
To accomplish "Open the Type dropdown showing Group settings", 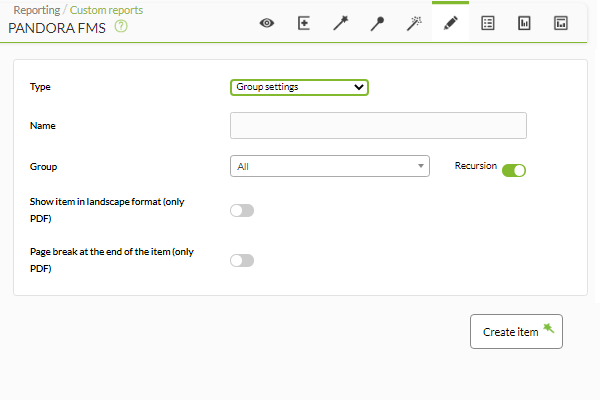I will (299, 87).
